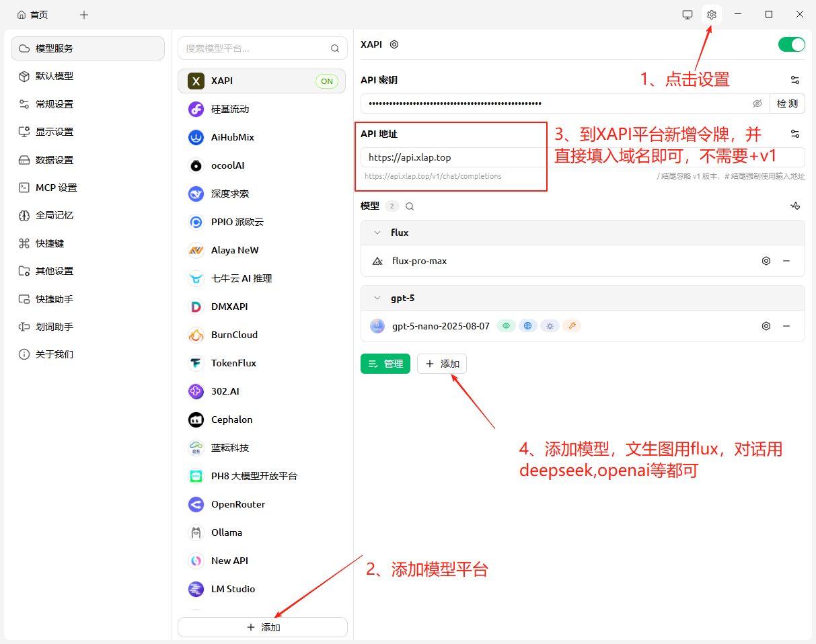Select 302.AI provider
The height and width of the screenshot is (644, 816).
point(262,391)
